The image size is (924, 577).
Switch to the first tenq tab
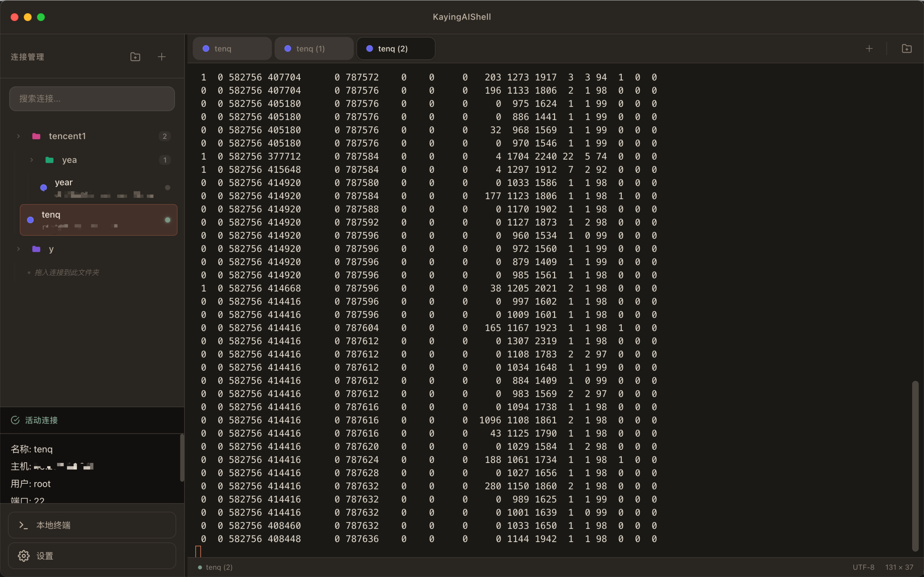coord(231,48)
